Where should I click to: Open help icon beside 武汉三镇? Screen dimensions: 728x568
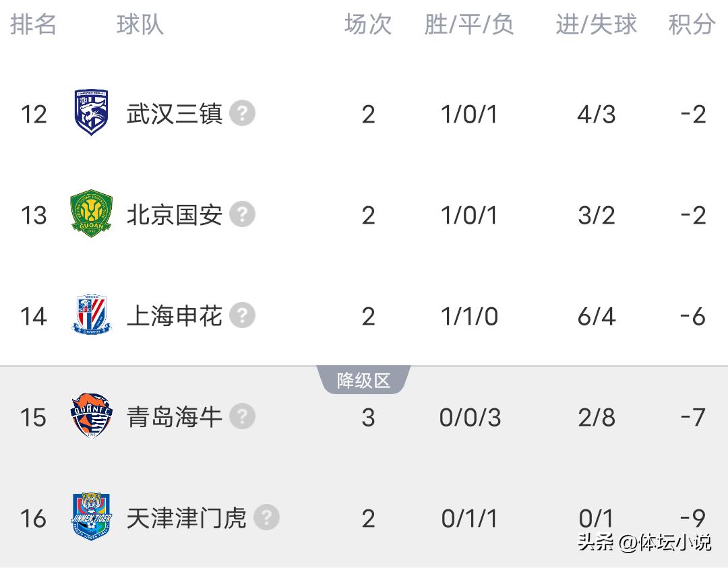[x=242, y=113]
